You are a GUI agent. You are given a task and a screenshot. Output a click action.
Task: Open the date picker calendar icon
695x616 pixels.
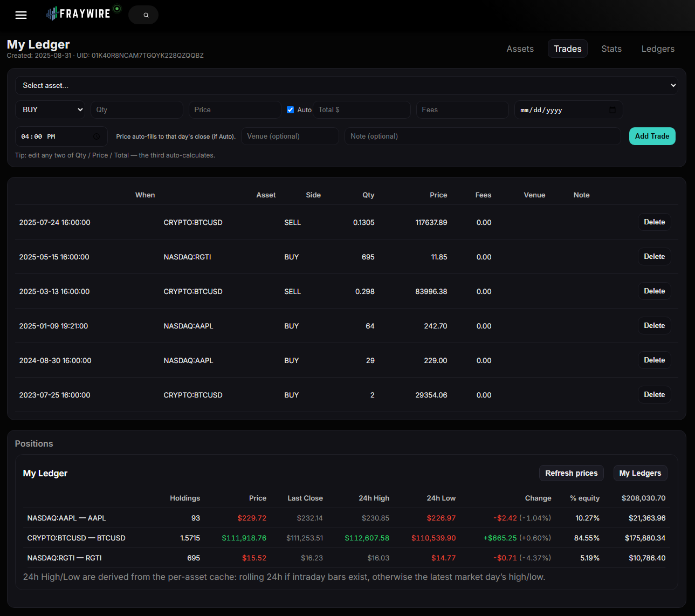click(x=612, y=110)
